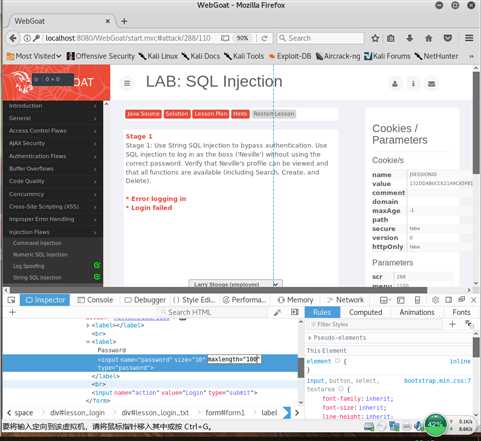Viewport: 481px width, 441px height.
Task: Bookmark this page with the star icon
Action: (x=375, y=38)
